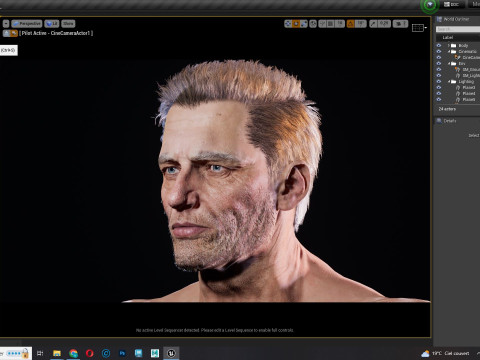Image resolution: width=480 pixels, height=360 pixels.
Task: Open the grid snap size value dropdown
Action: point(340,24)
